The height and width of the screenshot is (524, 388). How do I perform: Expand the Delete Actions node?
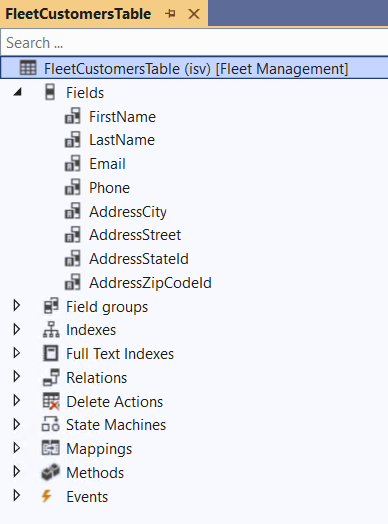(17, 400)
